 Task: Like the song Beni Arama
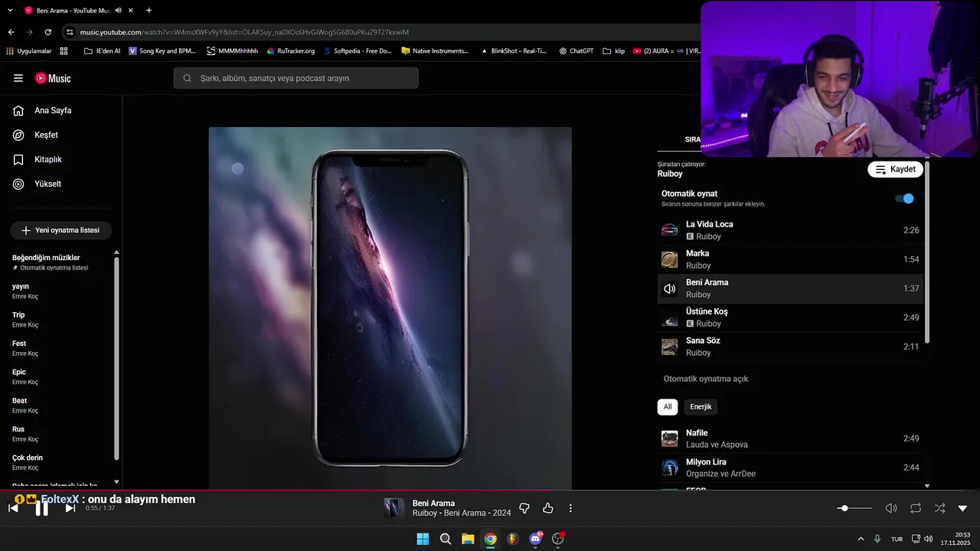click(x=548, y=508)
